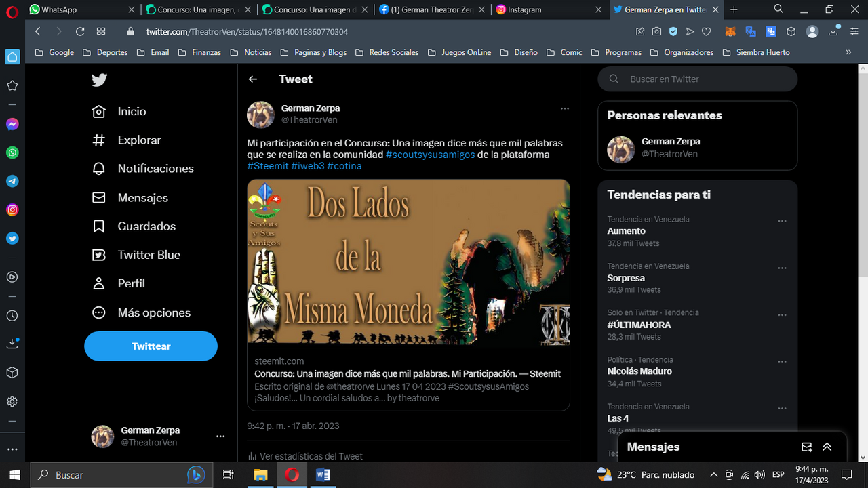The image size is (868, 488).
Task: Open Noticias bookmark folder
Action: pos(250,52)
